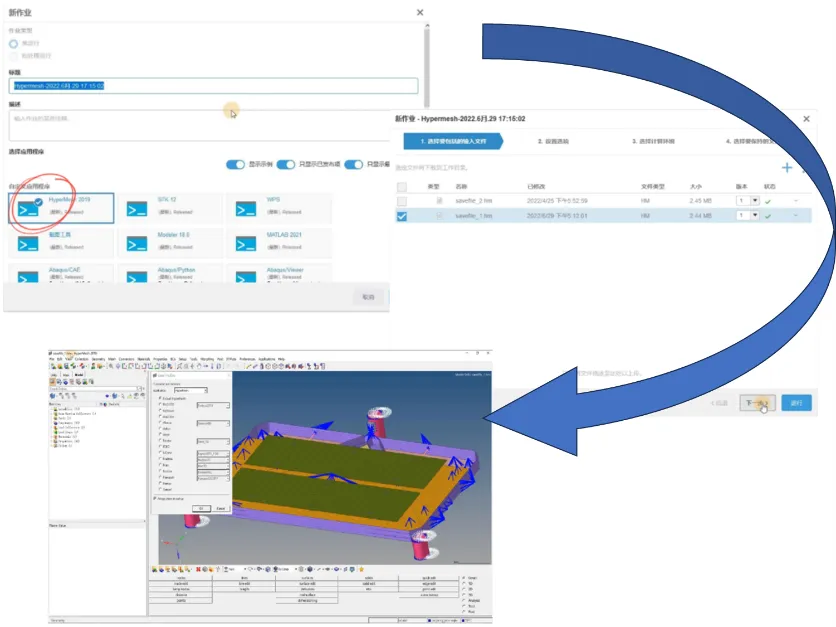Choose the STK 12 application tile
The width and height of the screenshot is (836, 627).
point(172,208)
